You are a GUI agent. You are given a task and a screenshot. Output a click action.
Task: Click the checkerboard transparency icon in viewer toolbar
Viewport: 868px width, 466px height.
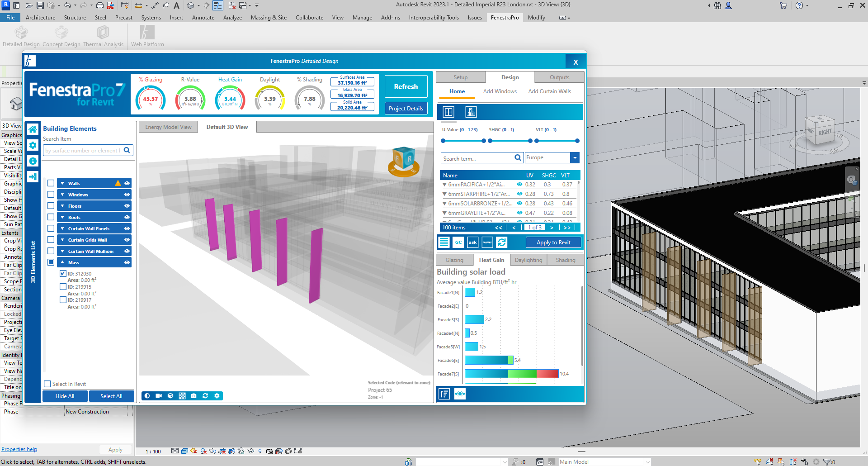(x=182, y=396)
